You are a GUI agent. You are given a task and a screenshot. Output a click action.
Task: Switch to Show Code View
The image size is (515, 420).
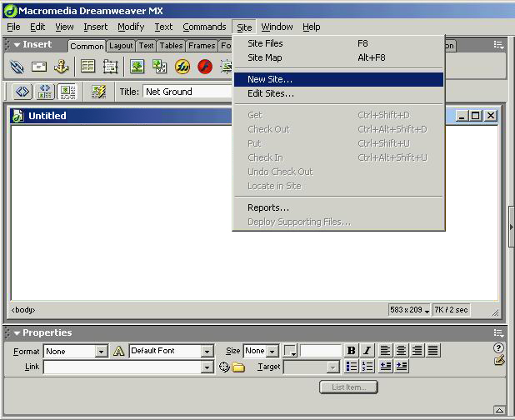coord(22,92)
